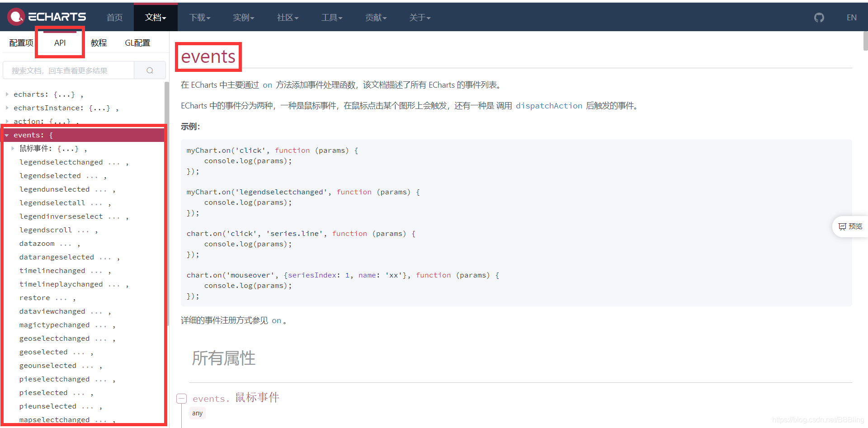Open the GitHub repository icon
This screenshot has width=868, height=428.
pyautogui.click(x=819, y=18)
